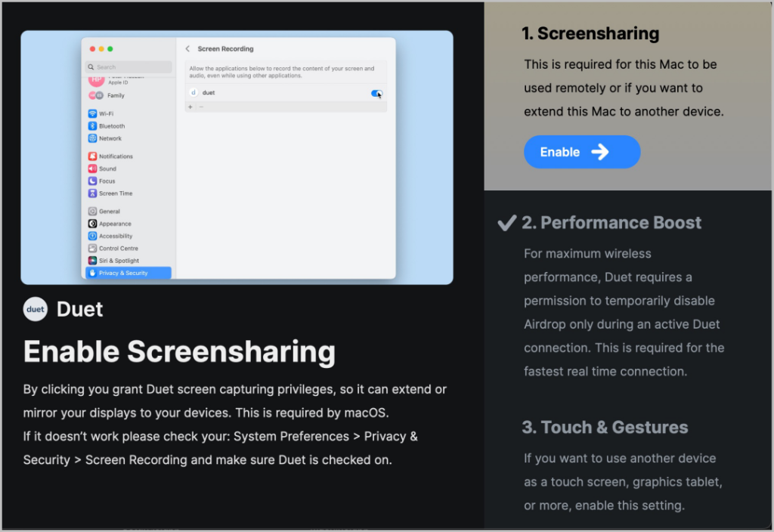
Task: Click the Search field in settings preview
Action: (x=128, y=66)
